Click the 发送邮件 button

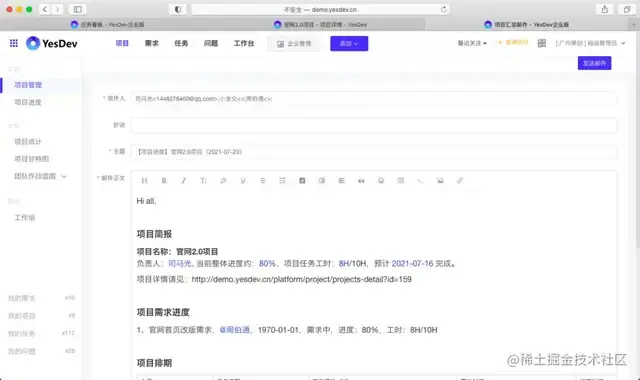click(x=594, y=63)
